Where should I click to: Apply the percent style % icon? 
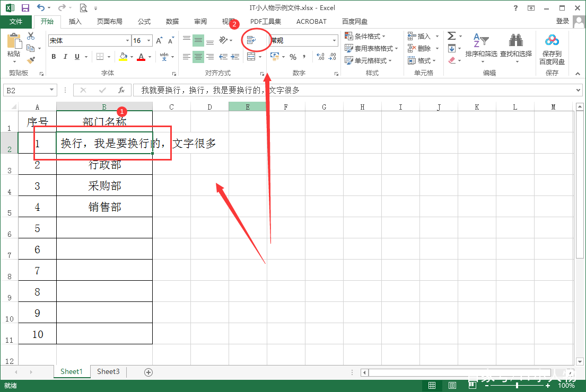[293, 57]
